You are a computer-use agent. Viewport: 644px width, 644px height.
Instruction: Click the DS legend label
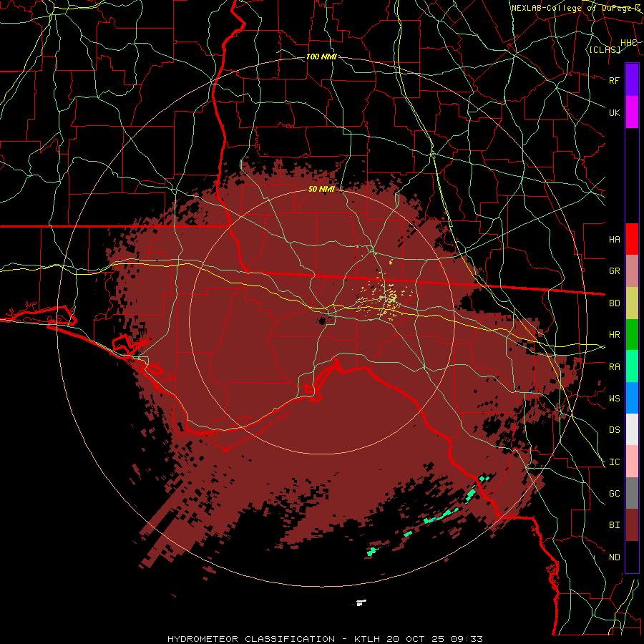(614, 429)
